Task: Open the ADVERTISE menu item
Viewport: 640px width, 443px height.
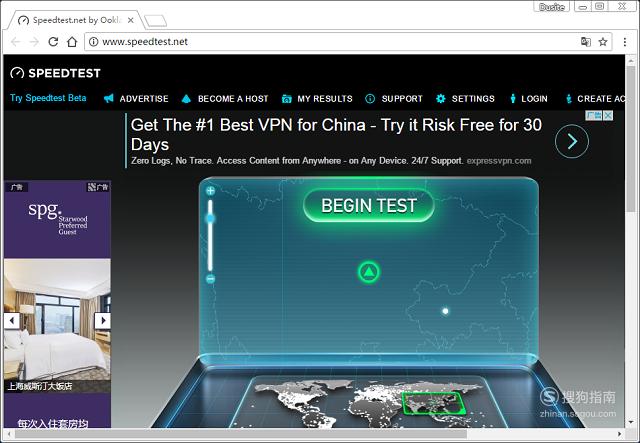Action: tap(144, 99)
